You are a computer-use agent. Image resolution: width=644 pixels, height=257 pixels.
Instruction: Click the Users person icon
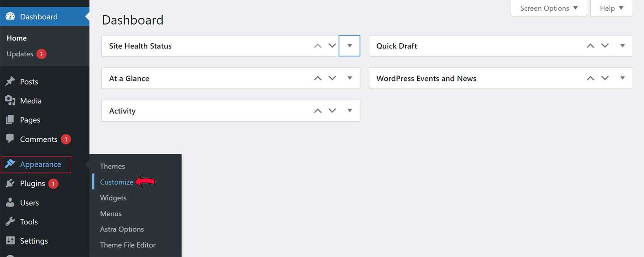click(x=10, y=202)
